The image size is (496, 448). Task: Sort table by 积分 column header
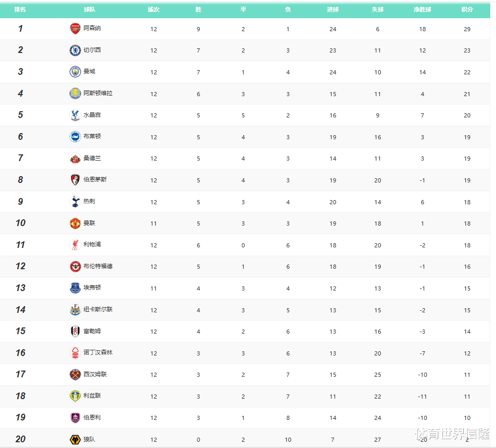(467, 9)
